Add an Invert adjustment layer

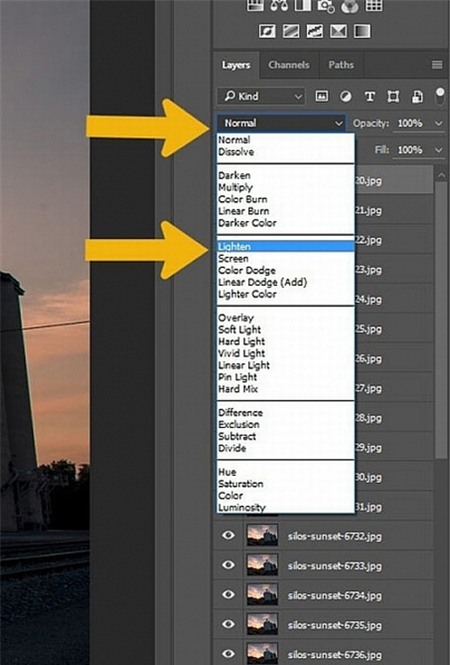[x=267, y=31]
